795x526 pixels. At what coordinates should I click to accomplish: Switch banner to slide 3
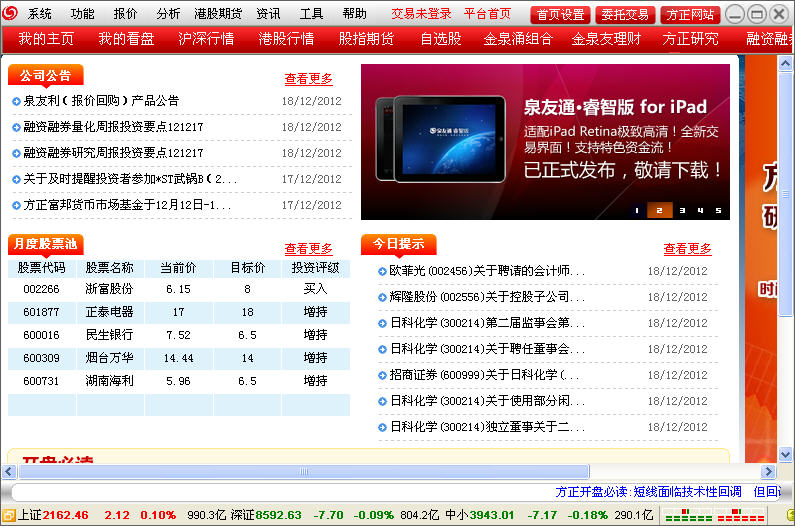(x=683, y=210)
